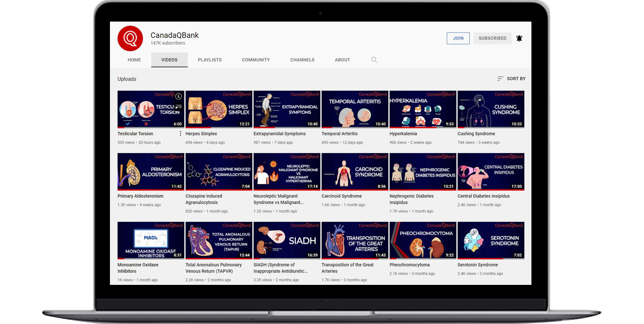The image size is (644, 324).
Task: Click the CanadaQBank channel avatar logo
Action: (x=130, y=38)
